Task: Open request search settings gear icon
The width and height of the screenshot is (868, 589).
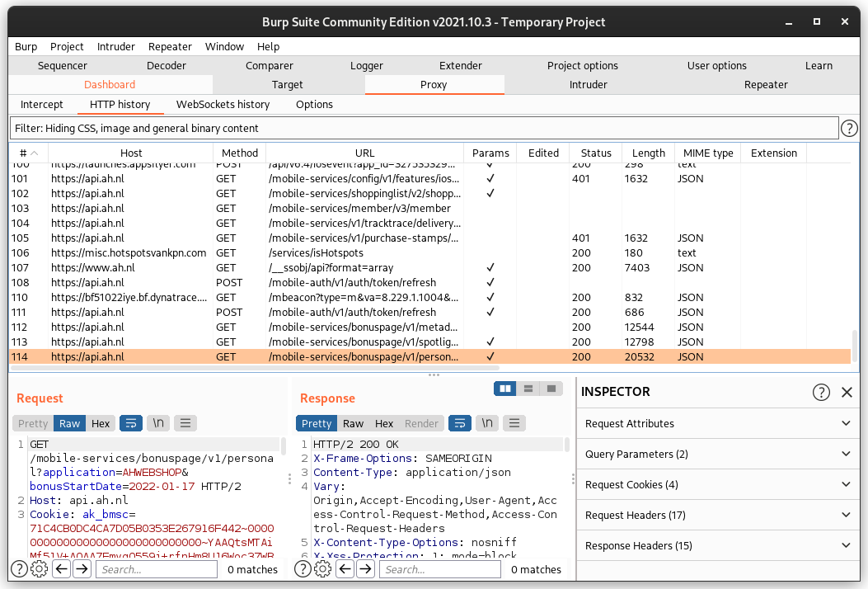Action: (39, 569)
